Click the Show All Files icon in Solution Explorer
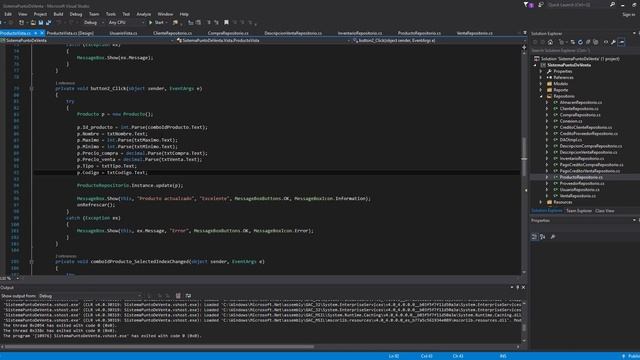 click(x=596, y=42)
